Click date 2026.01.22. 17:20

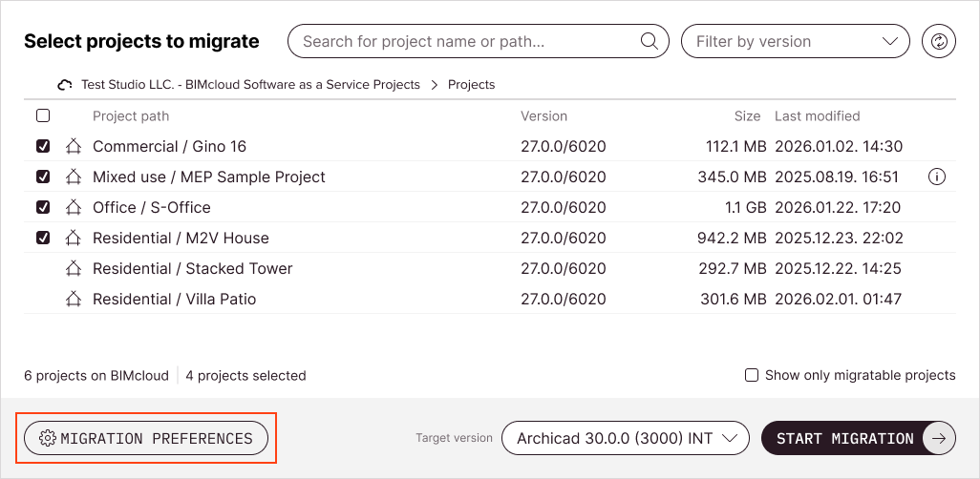coord(838,208)
